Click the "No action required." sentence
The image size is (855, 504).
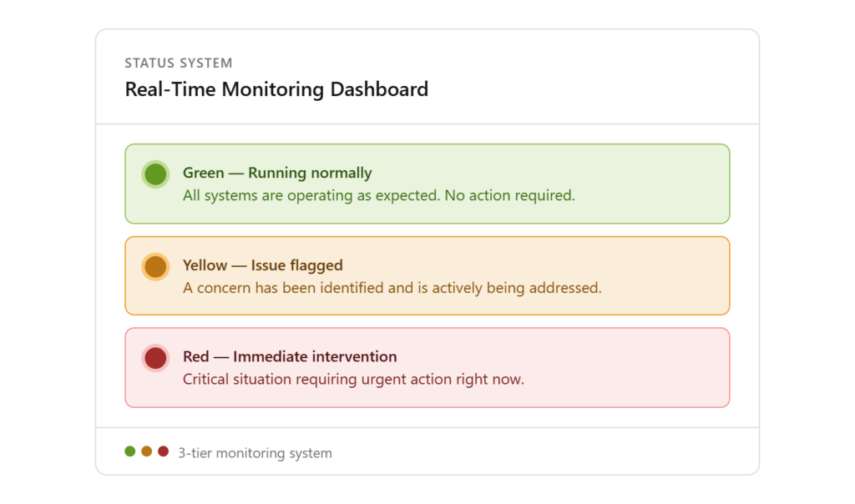(x=510, y=195)
